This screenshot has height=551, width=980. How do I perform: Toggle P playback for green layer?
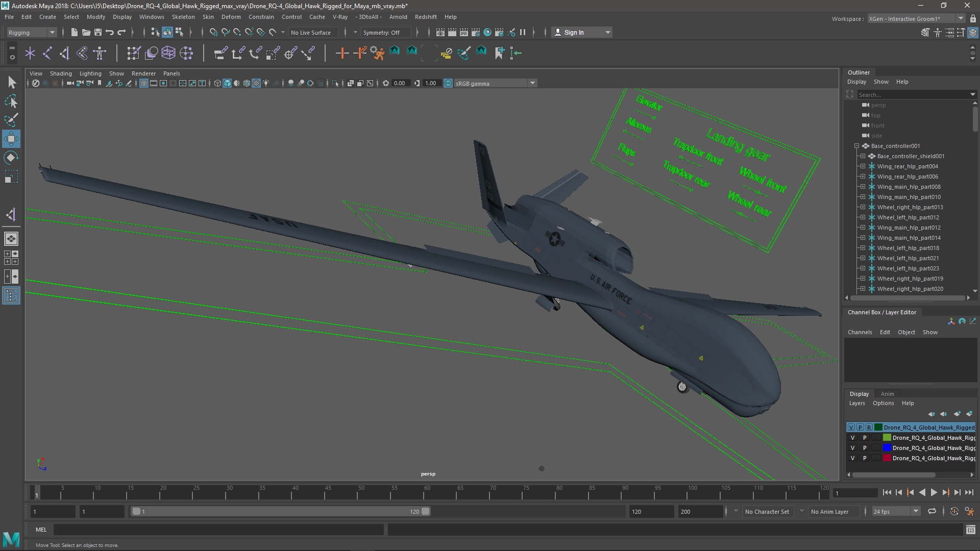865,438
